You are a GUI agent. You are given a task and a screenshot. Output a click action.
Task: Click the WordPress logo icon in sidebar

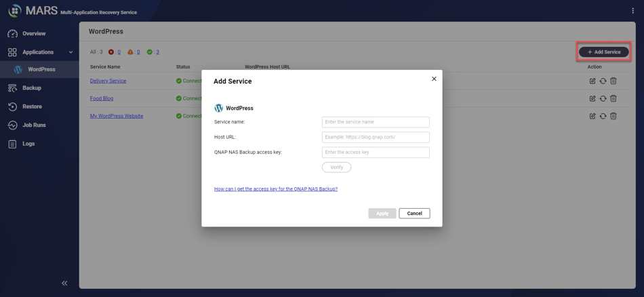(18, 69)
